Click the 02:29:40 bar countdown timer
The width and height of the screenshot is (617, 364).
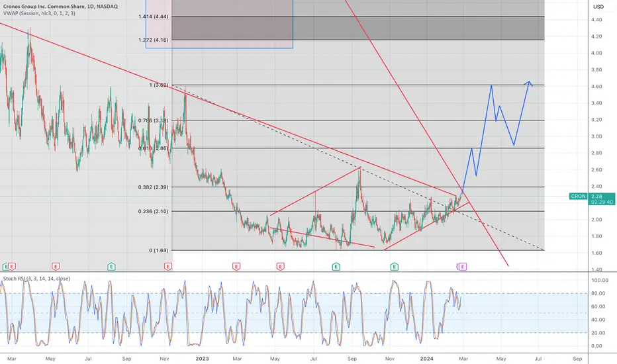coord(602,202)
